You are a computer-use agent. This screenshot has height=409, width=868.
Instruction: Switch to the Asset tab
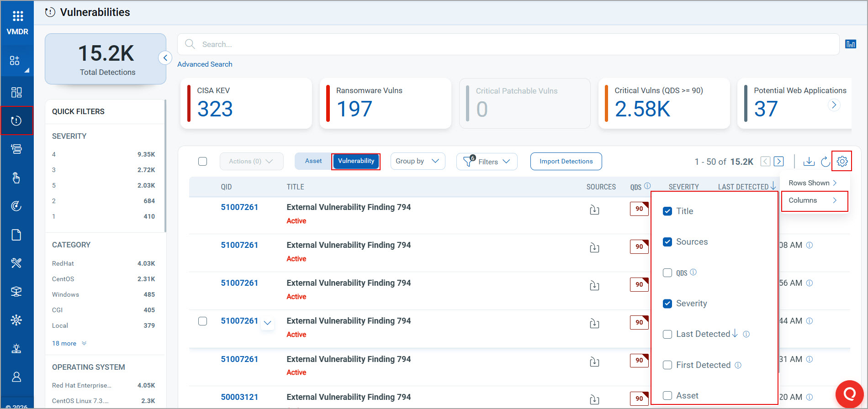pyautogui.click(x=313, y=161)
